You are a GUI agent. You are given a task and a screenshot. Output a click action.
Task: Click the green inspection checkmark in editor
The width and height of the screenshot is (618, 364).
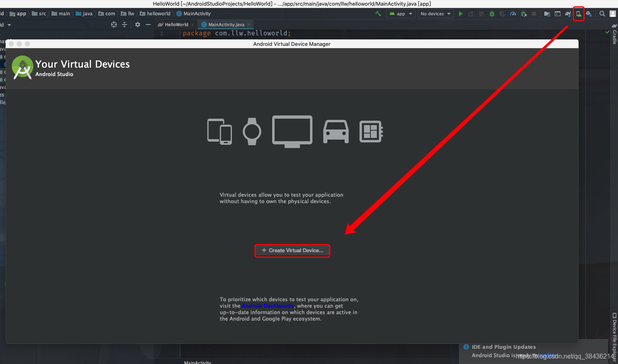tap(607, 32)
